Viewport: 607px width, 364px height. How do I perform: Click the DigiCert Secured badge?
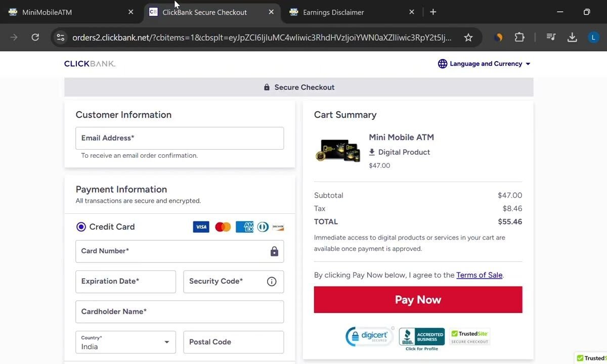pos(369,337)
